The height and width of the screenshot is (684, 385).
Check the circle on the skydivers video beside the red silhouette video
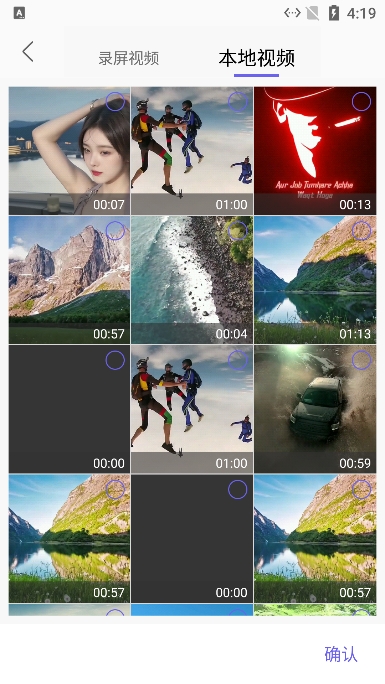(x=238, y=102)
